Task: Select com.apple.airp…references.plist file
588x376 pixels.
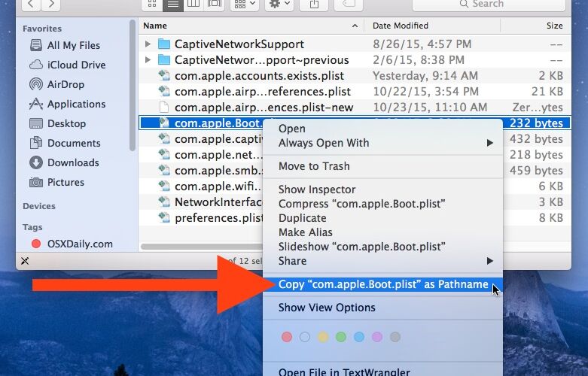Action: click(263, 92)
